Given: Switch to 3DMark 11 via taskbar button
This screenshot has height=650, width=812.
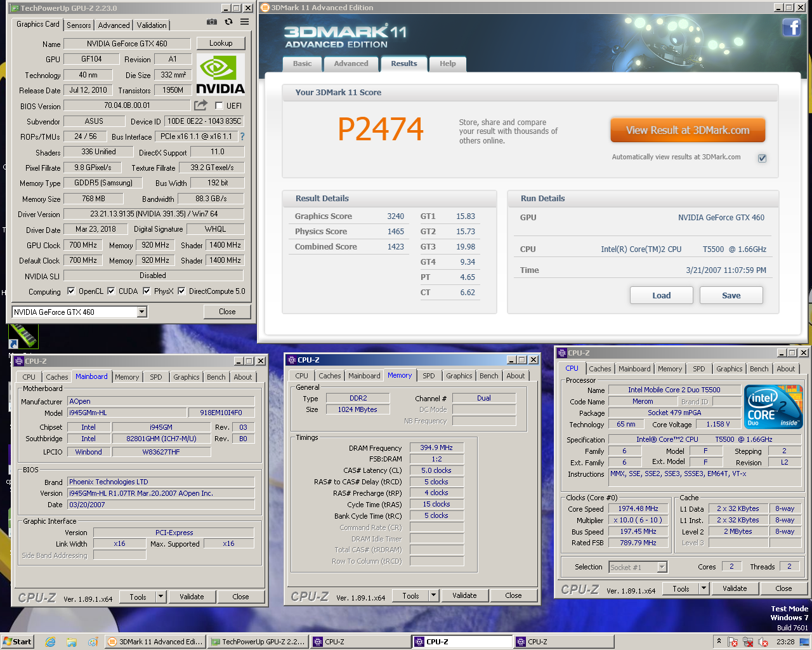Looking at the screenshot, I should point(155,642).
